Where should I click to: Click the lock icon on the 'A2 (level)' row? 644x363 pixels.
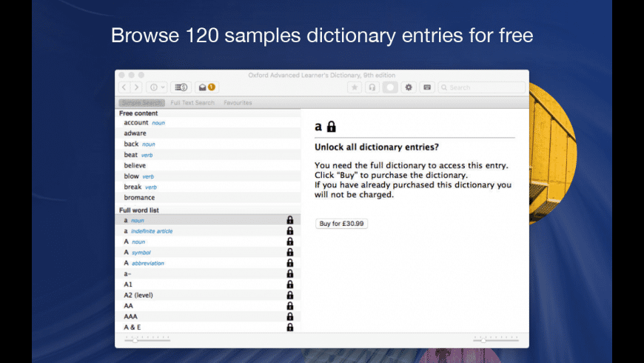(x=290, y=295)
